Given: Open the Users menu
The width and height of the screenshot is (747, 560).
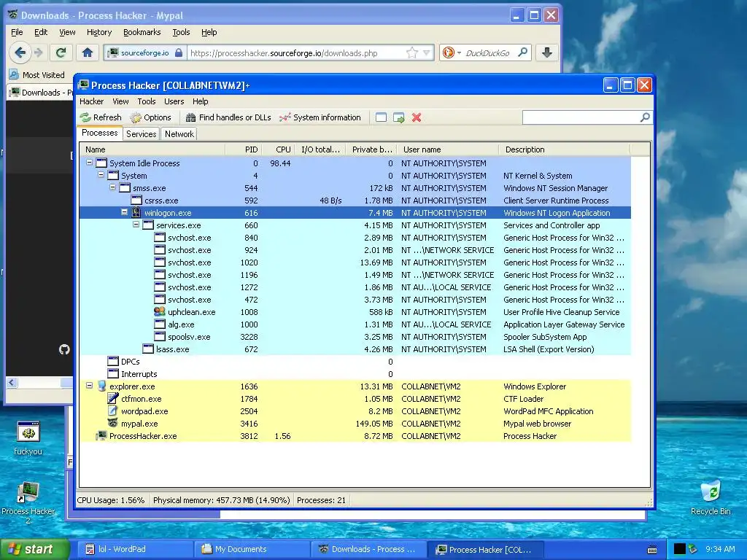Looking at the screenshot, I should point(174,101).
